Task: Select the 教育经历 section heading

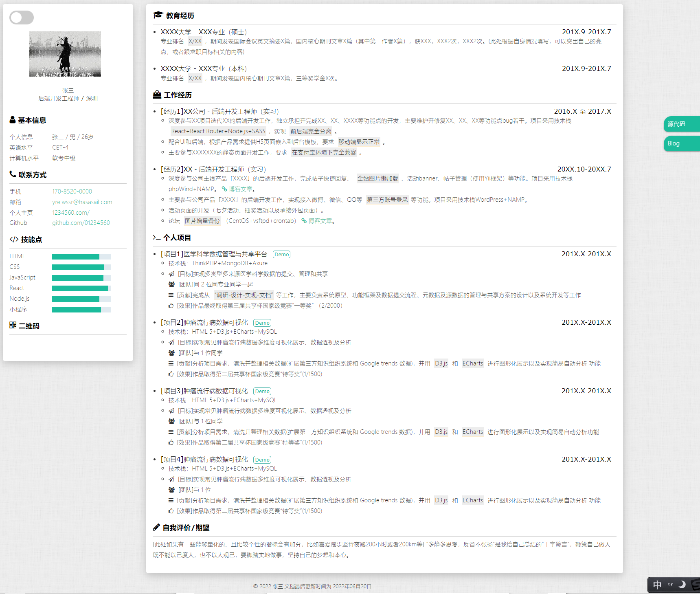Action: pyautogui.click(x=180, y=15)
